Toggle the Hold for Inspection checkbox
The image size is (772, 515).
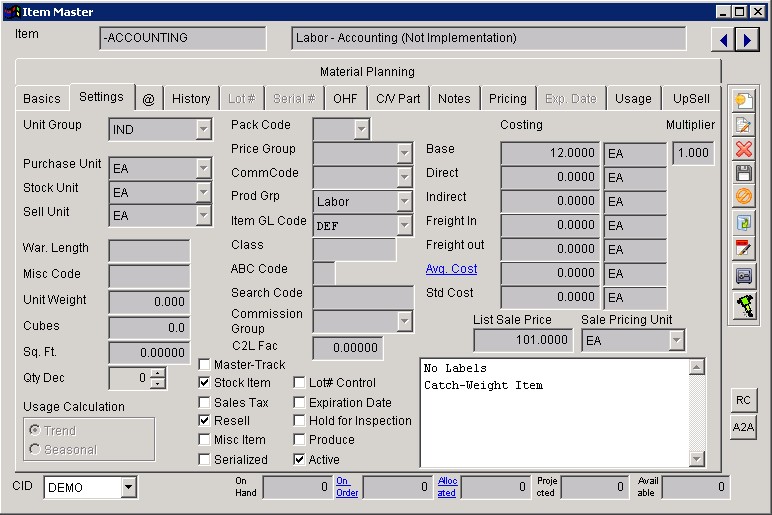299,420
